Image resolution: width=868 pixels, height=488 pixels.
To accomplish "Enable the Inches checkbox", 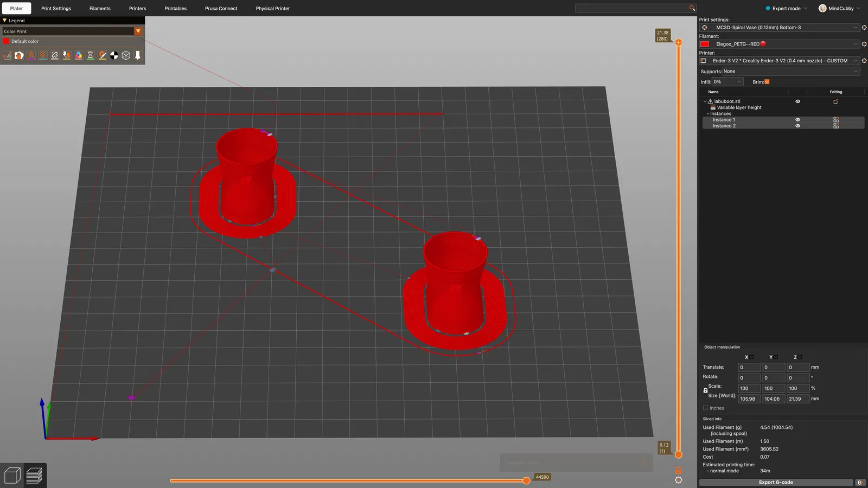I will pos(706,408).
